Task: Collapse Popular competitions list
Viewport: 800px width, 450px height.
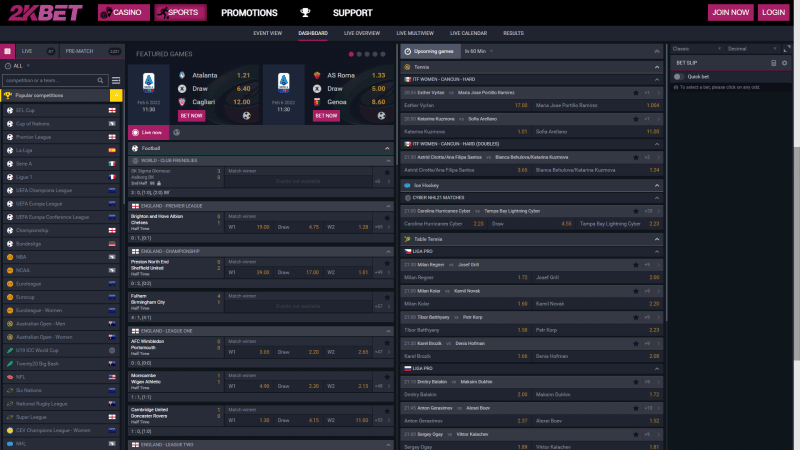Action: [x=116, y=95]
